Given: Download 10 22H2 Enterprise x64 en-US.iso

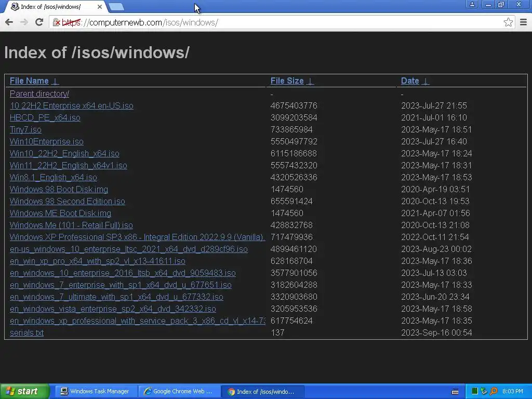Looking at the screenshot, I should tap(72, 105).
